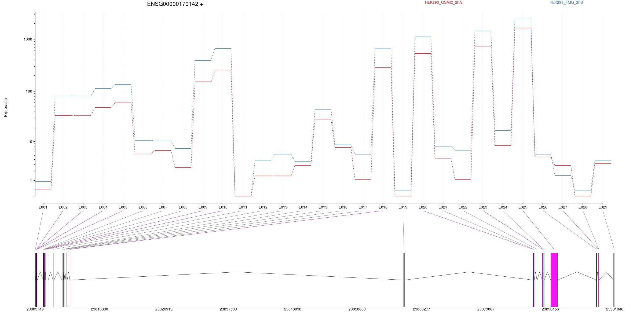The width and height of the screenshot is (644, 322).
Task: Click the red E025 expression peak segment
Action: click(523, 28)
